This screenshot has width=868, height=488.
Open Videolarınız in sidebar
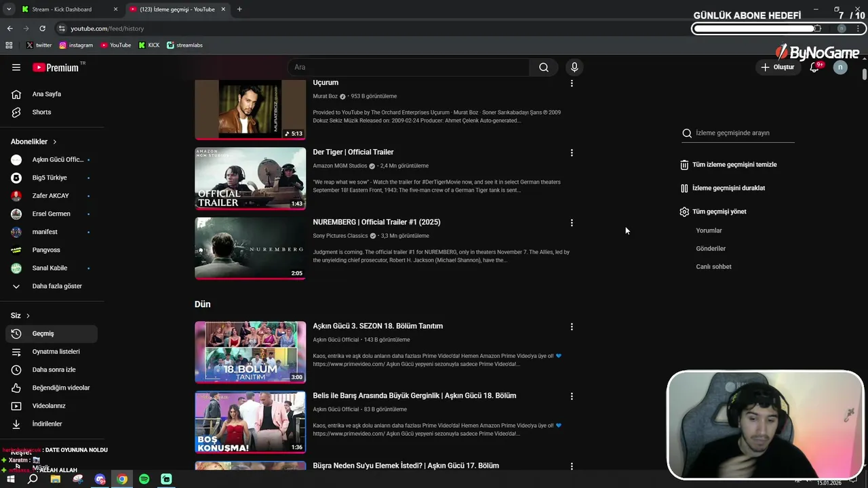[x=52, y=405]
